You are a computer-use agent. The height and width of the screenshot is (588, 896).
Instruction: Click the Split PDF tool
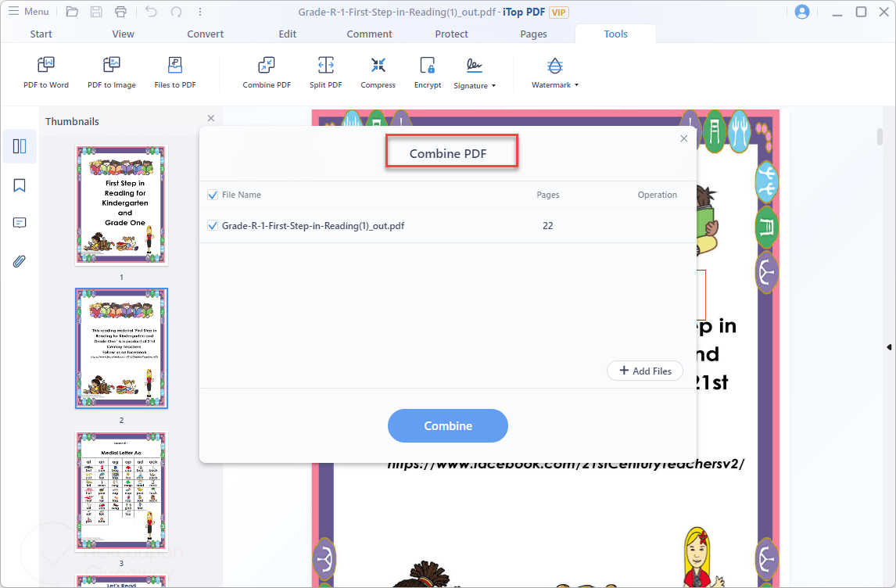coord(326,73)
